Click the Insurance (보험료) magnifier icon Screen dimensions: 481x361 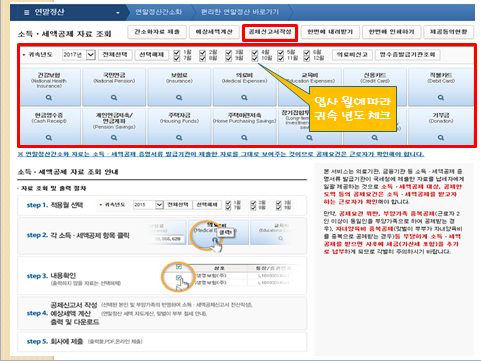pos(179,98)
